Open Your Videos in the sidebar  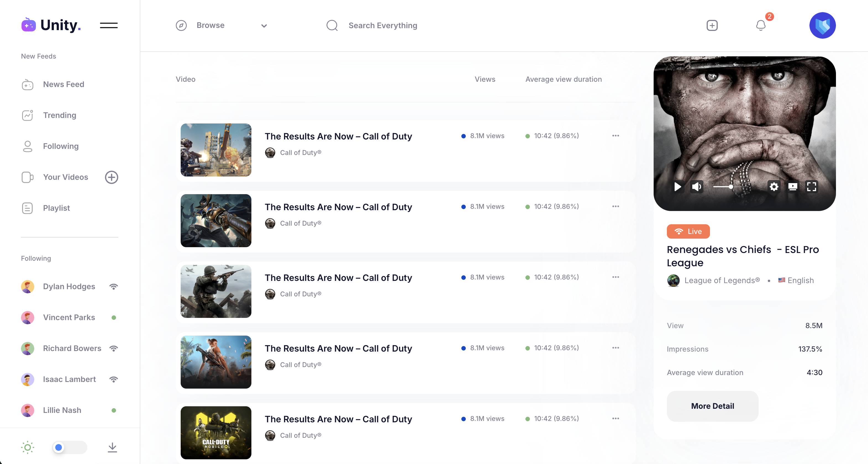(x=65, y=177)
